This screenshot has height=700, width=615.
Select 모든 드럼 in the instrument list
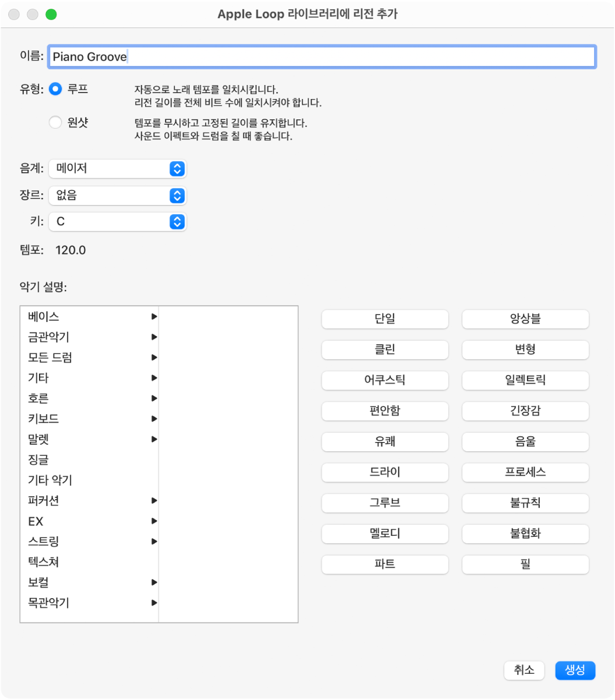point(89,358)
